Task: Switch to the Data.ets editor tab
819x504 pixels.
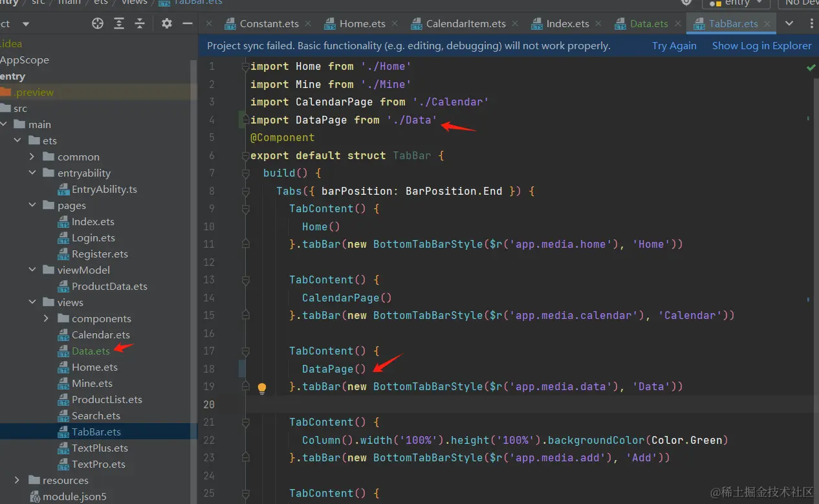Action: pyautogui.click(x=650, y=23)
